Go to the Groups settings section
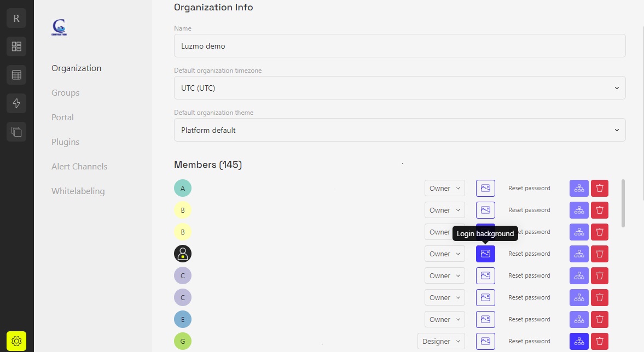644x352 pixels. (x=66, y=93)
